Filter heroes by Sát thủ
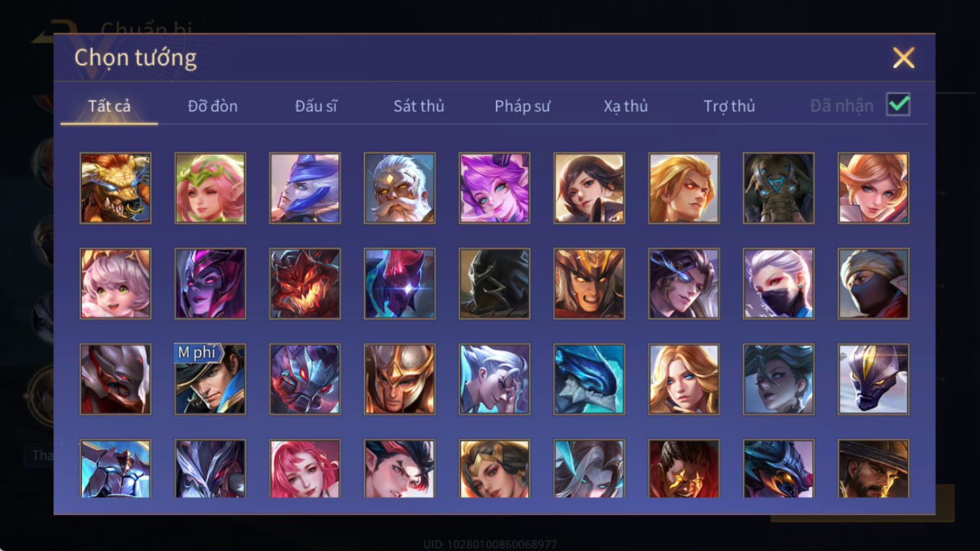 (x=419, y=106)
